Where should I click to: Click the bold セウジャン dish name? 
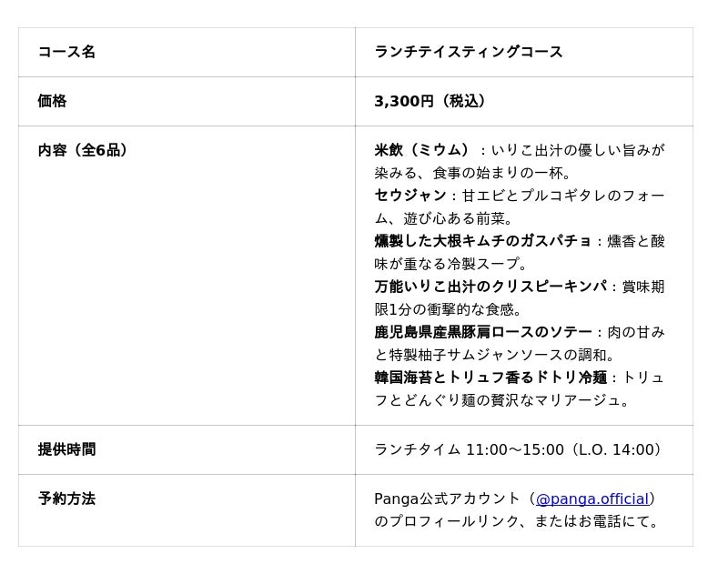(x=410, y=196)
